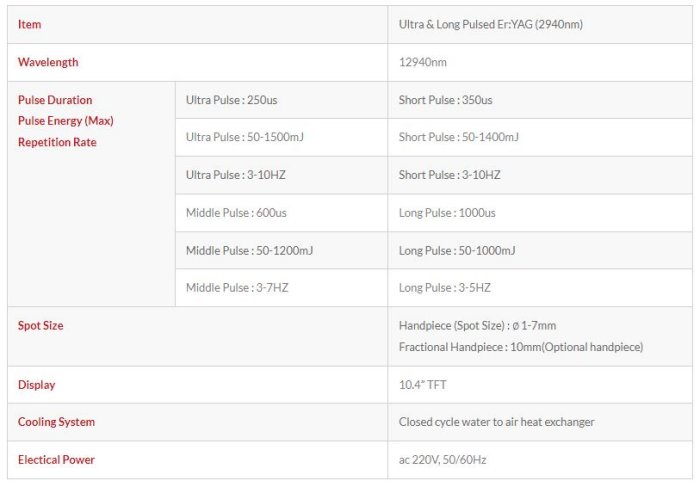
Task: Click the red "Item" row label
Action: [x=30, y=24]
